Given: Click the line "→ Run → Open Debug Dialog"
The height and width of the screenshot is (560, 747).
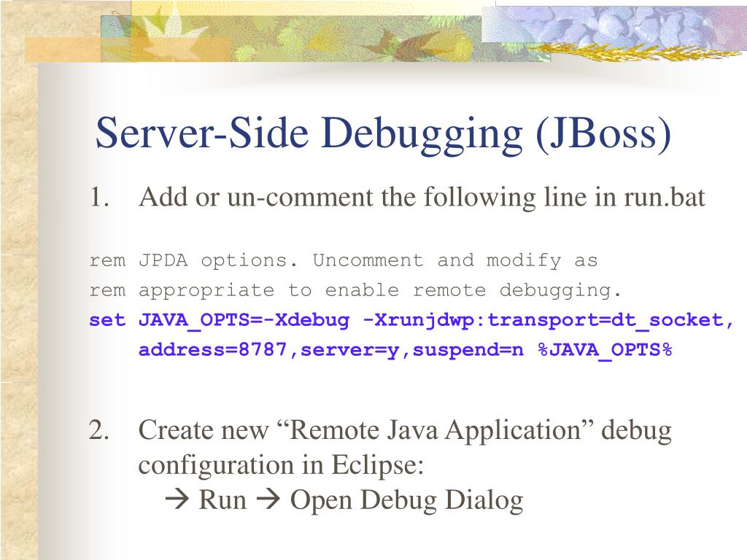Looking at the screenshot, I should coord(344,500).
